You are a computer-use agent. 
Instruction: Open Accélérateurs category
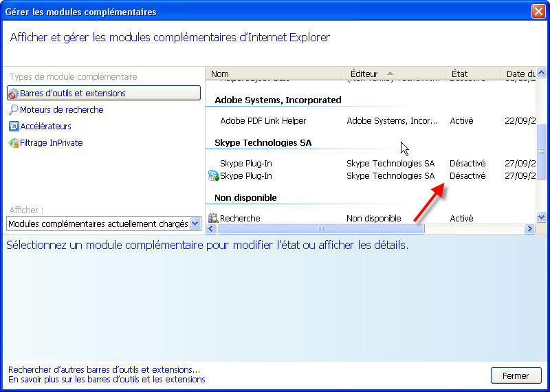point(45,127)
